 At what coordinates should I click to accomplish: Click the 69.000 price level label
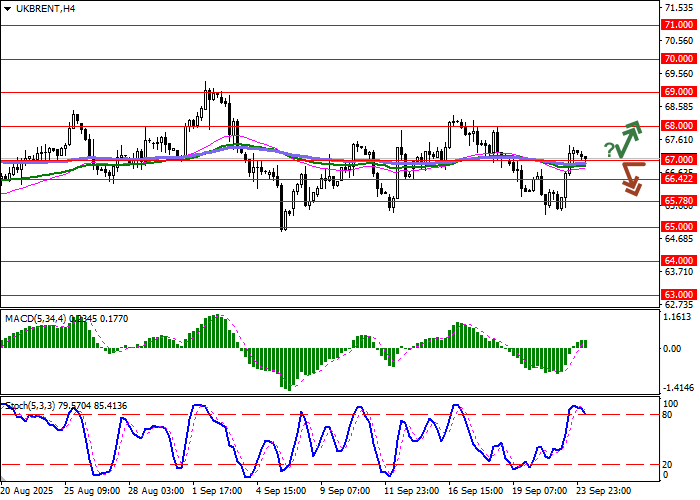(x=679, y=92)
